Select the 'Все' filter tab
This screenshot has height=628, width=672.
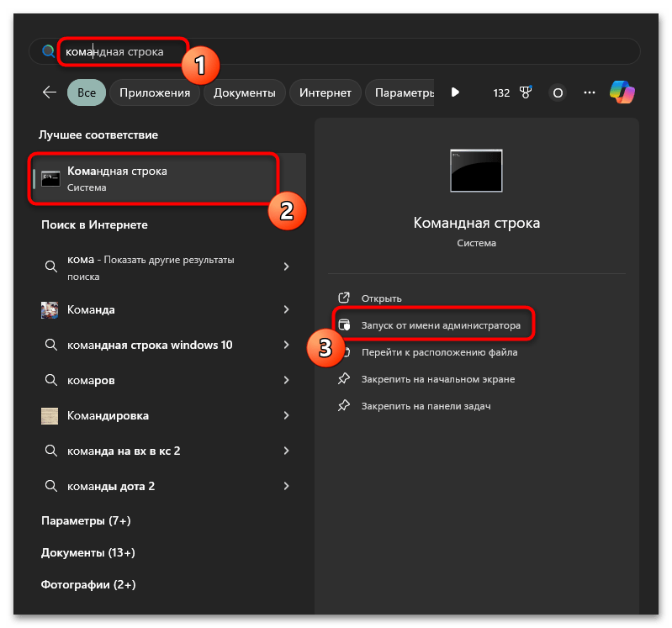pyautogui.click(x=87, y=92)
